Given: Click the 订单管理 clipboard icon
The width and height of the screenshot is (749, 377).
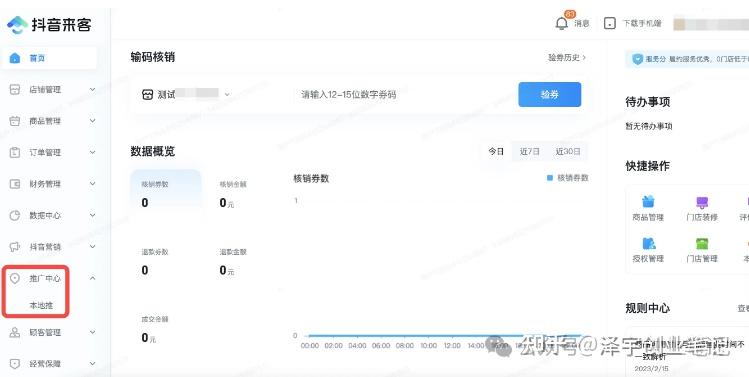Looking at the screenshot, I should coord(15,152).
